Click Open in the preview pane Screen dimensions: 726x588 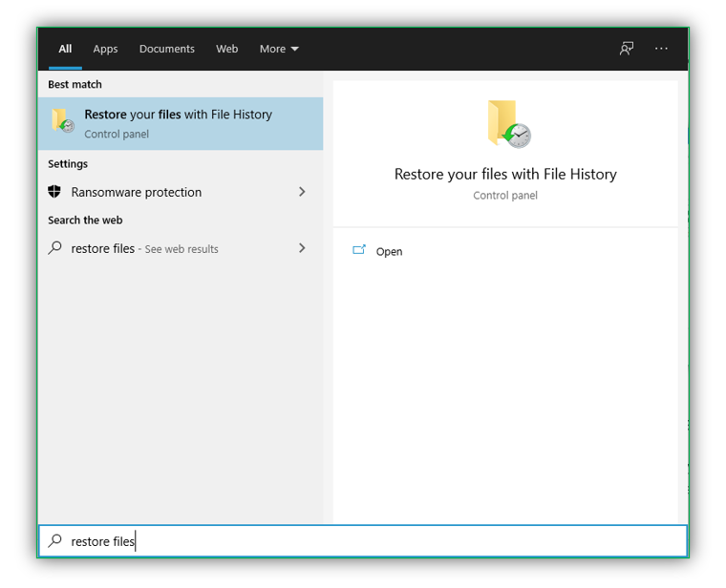coord(389,252)
